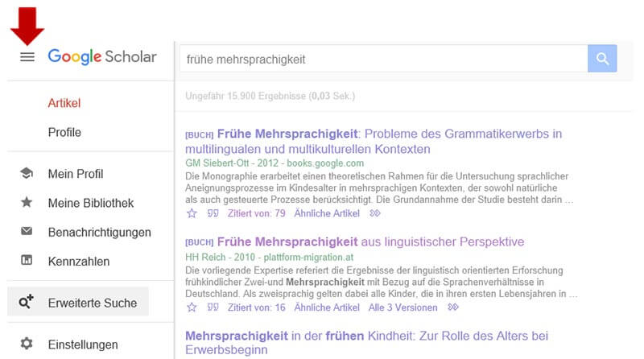Select the Artikel menu item

pos(64,103)
